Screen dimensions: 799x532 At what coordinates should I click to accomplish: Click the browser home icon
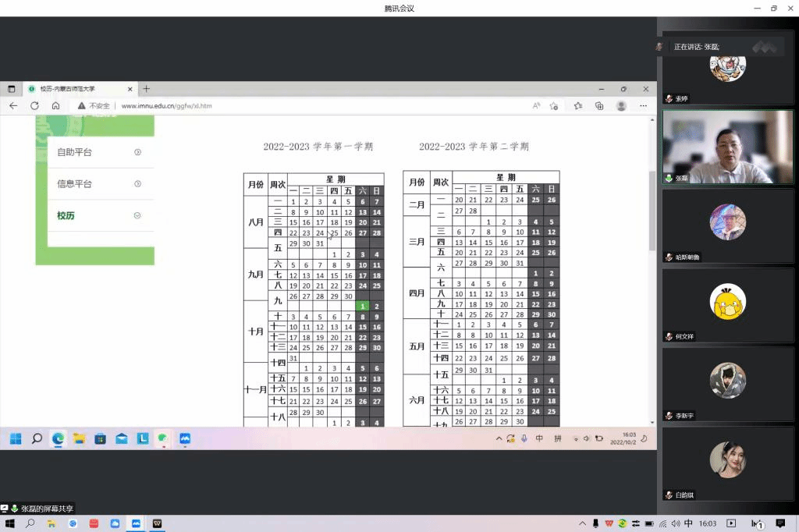point(55,105)
